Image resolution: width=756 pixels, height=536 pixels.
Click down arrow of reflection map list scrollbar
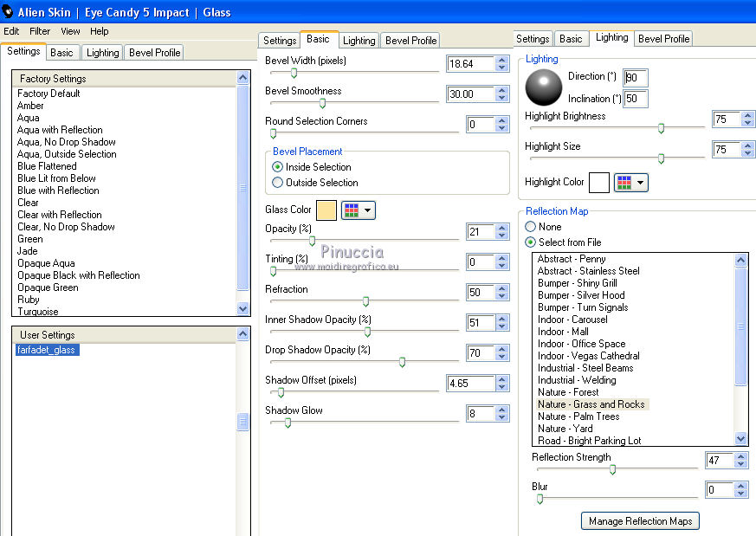(x=741, y=438)
